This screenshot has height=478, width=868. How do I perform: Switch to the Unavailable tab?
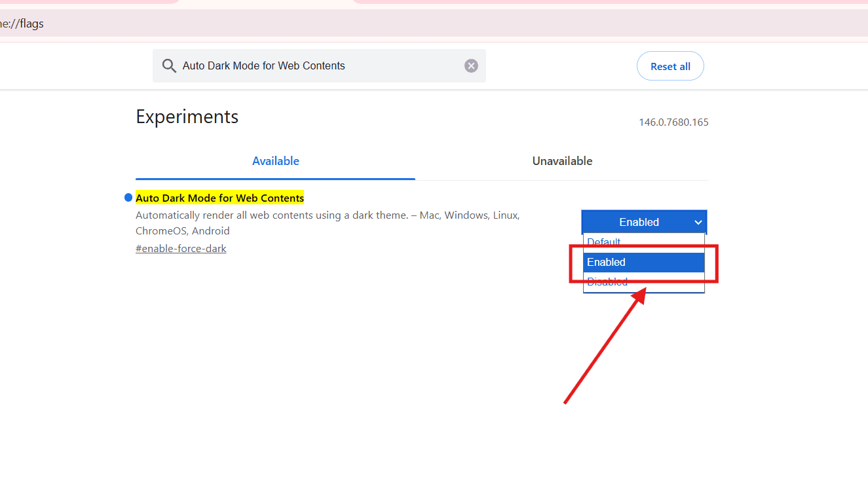tap(562, 161)
